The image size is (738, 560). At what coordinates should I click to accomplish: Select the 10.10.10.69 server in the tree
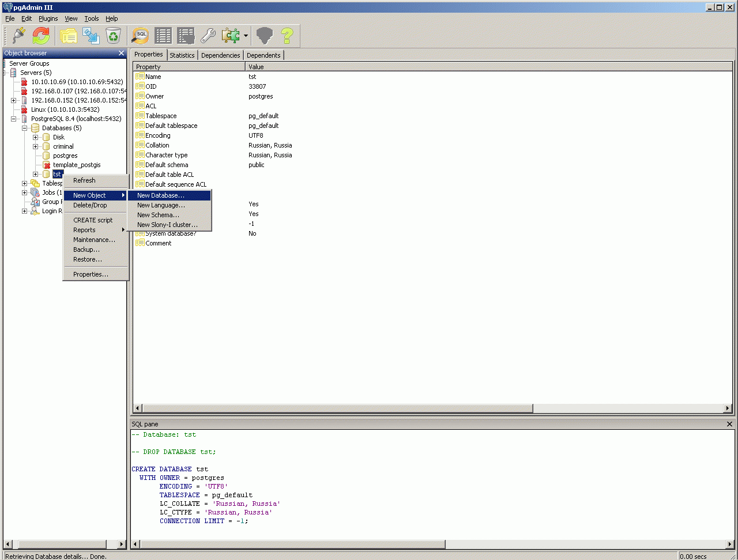[77, 82]
